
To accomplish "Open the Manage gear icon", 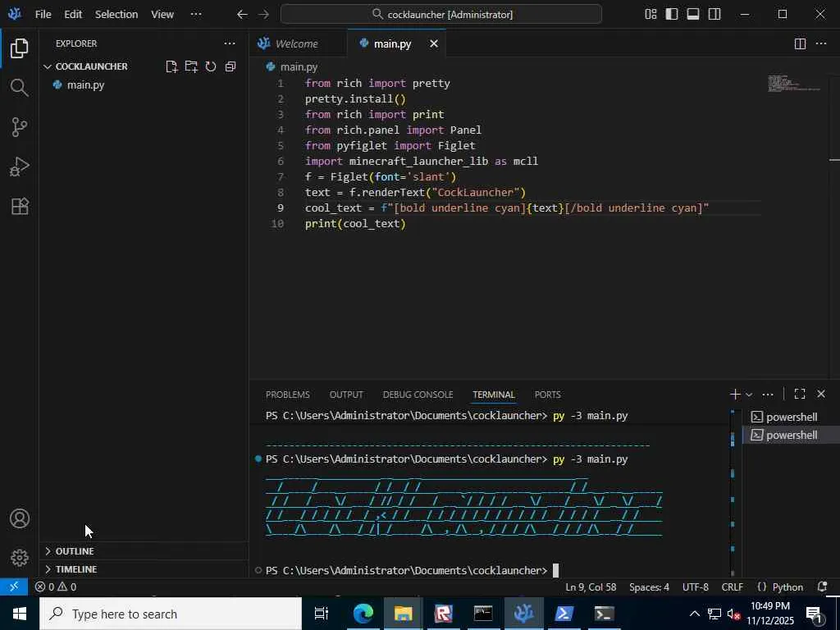I will (20, 558).
